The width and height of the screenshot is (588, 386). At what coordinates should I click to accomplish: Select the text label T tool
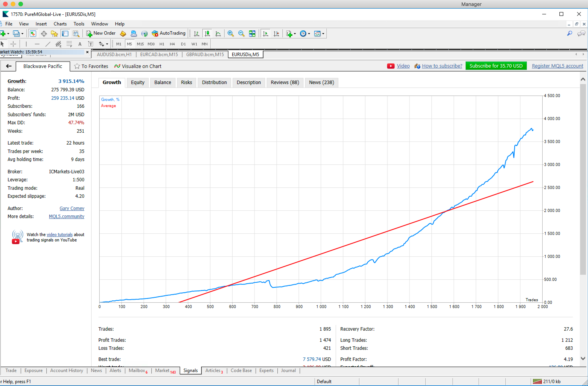tap(91, 44)
